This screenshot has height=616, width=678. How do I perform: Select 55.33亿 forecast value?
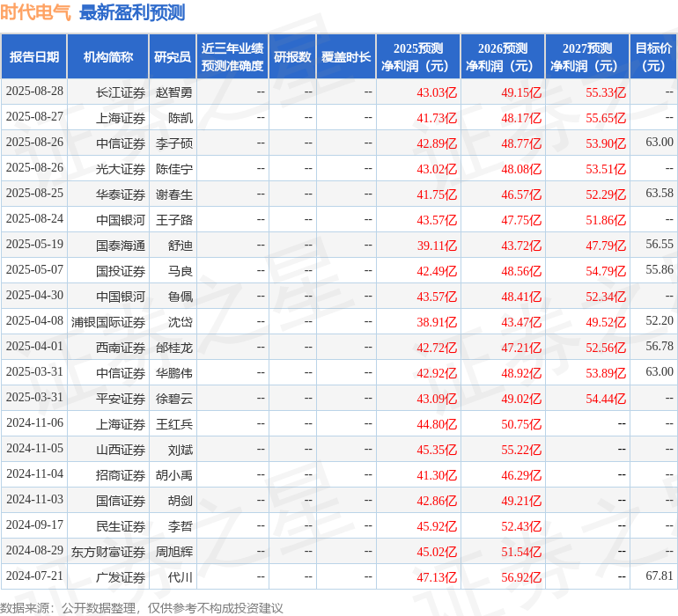[606, 92]
